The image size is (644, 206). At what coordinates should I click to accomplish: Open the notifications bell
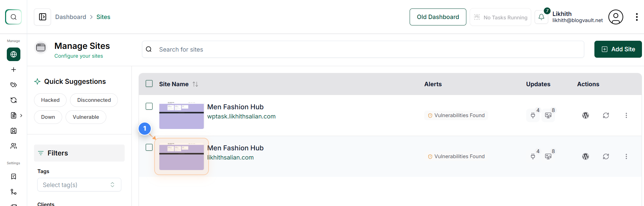(541, 17)
